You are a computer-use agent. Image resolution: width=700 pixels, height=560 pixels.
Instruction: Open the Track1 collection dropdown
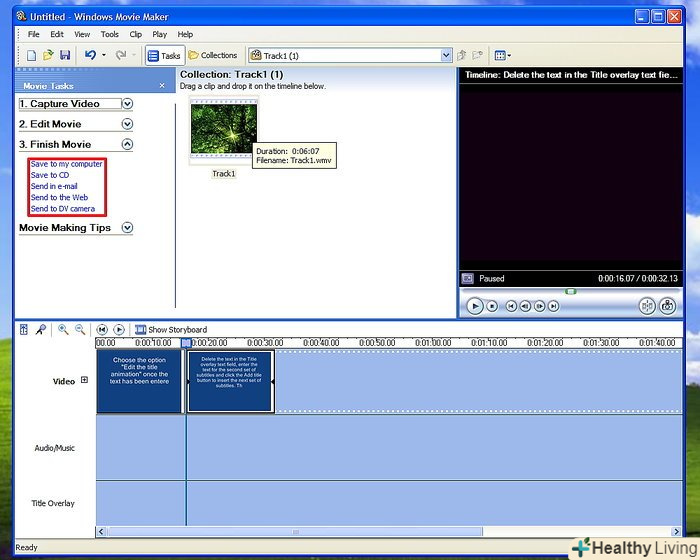coord(446,56)
